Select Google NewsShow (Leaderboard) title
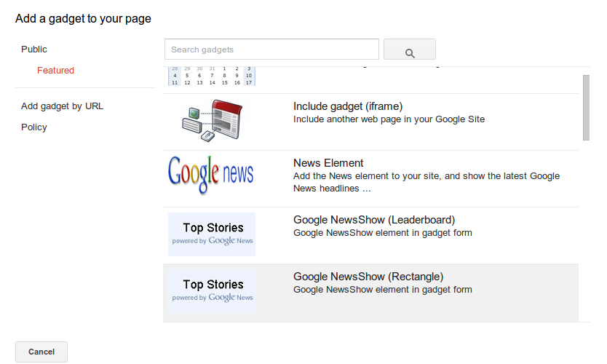Image resolution: width=607 pixels, height=364 pixels. (x=374, y=220)
